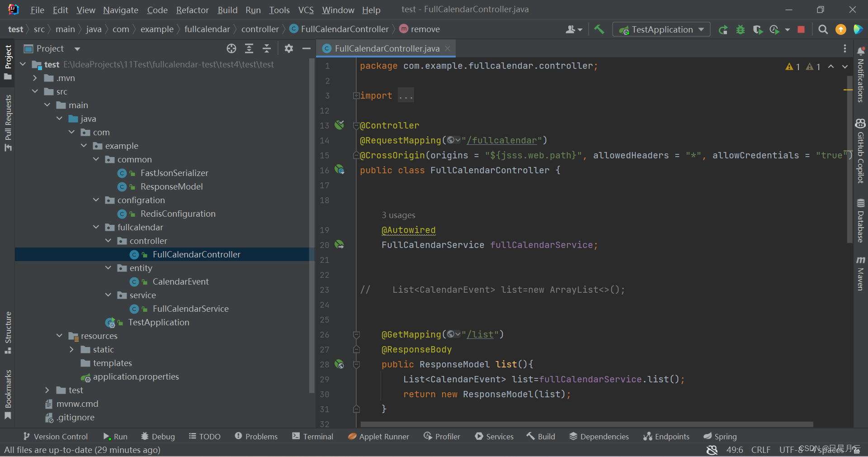Open the Profiler run dropdown arrow

[x=788, y=29]
